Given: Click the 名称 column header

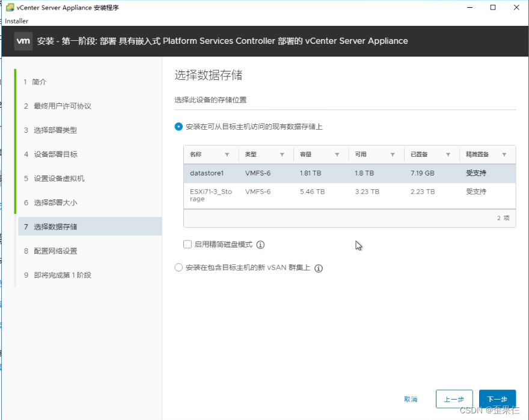Looking at the screenshot, I should point(196,154).
